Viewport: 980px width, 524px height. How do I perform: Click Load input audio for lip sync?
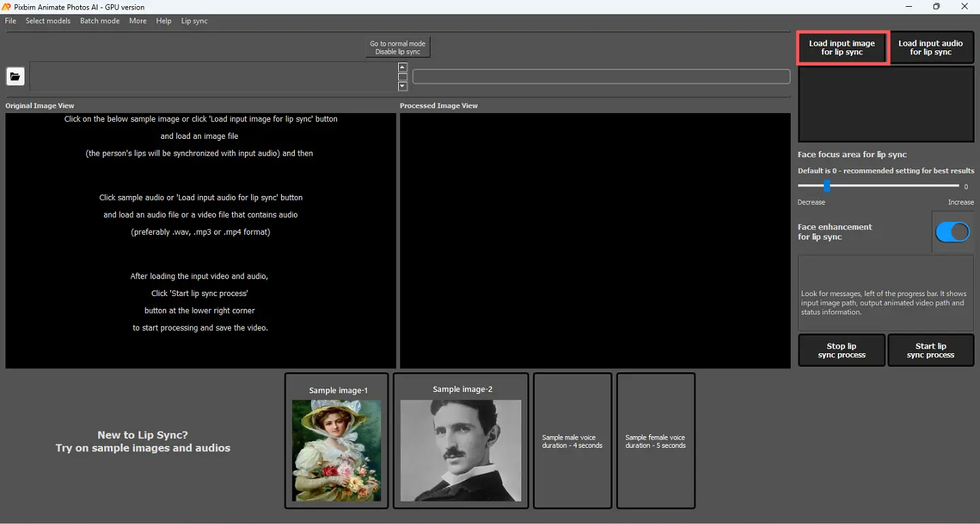pos(931,48)
